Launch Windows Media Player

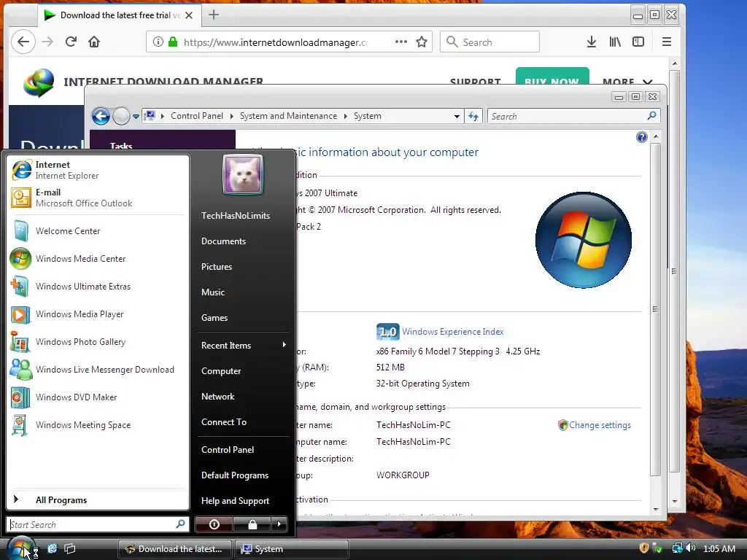98,314
